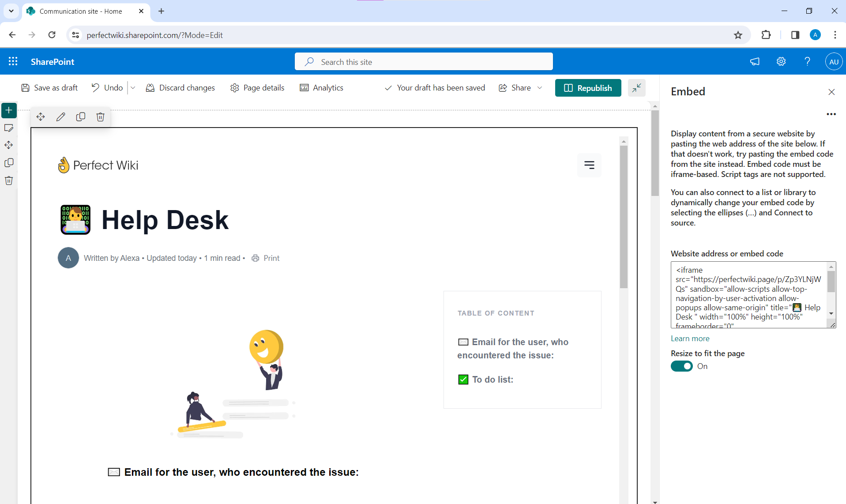Expand the Undo dropdown arrow
The height and width of the screenshot is (504, 846).
pyautogui.click(x=133, y=88)
